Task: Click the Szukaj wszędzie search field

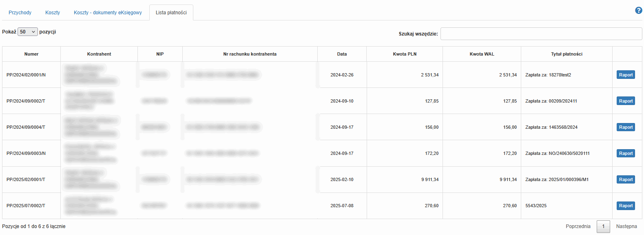Action: pos(541,34)
